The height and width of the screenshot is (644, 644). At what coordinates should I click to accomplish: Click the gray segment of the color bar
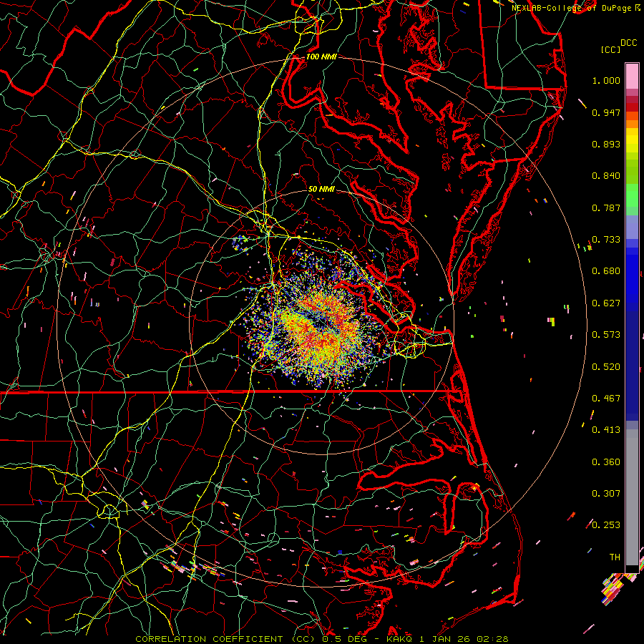tap(632, 497)
